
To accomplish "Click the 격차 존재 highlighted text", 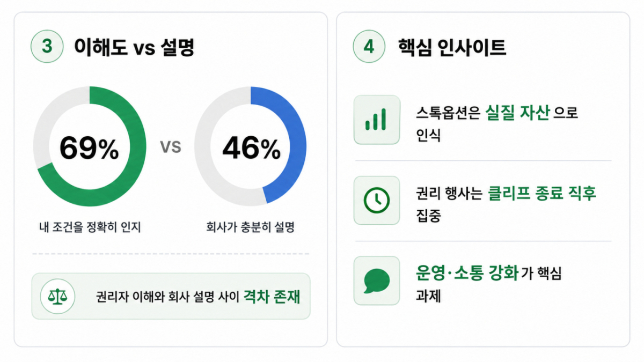I will point(272,296).
